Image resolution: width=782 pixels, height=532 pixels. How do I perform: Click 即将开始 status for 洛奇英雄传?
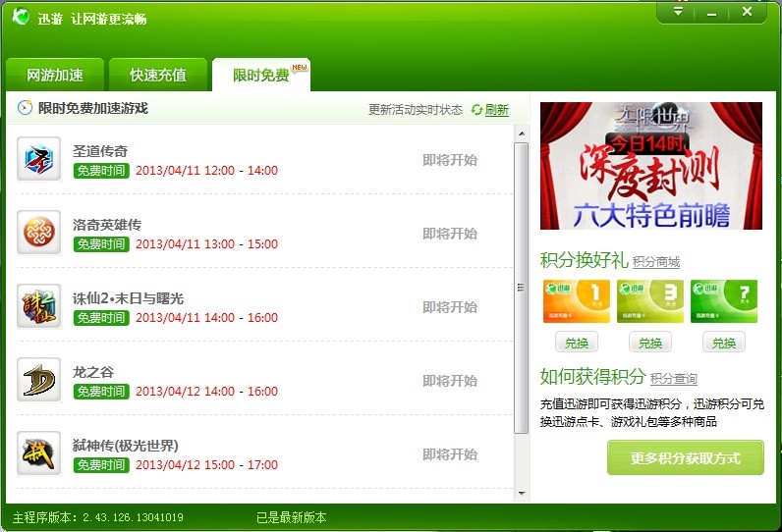pos(450,234)
